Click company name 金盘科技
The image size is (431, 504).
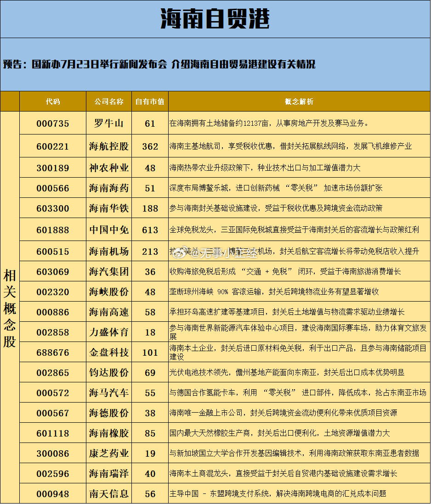click(x=109, y=353)
